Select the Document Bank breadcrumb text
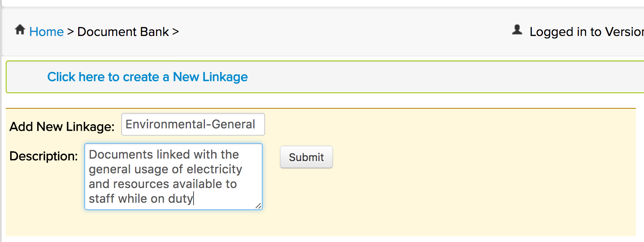The image size is (644, 242). [123, 31]
